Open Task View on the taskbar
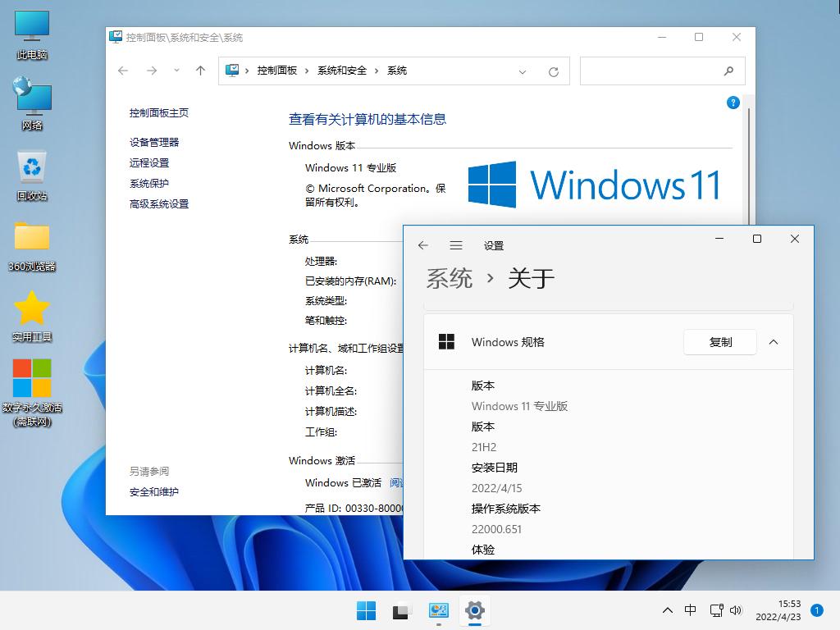Image resolution: width=840 pixels, height=630 pixels. point(402,610)
